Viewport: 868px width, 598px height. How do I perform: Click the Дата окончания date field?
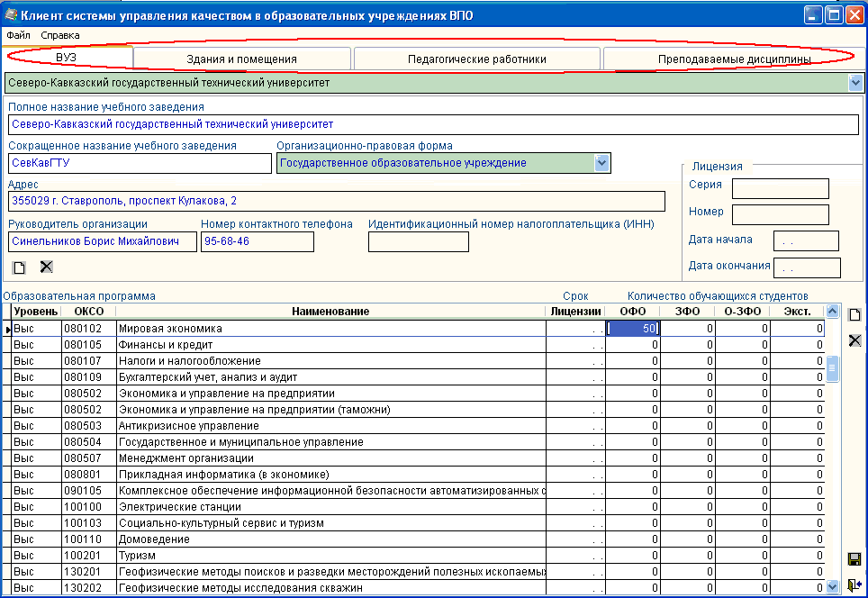[x=807, y=267]
